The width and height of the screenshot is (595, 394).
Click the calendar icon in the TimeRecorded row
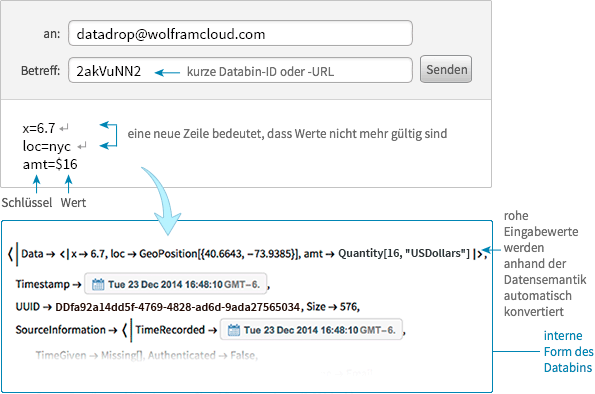pos(234,330)
